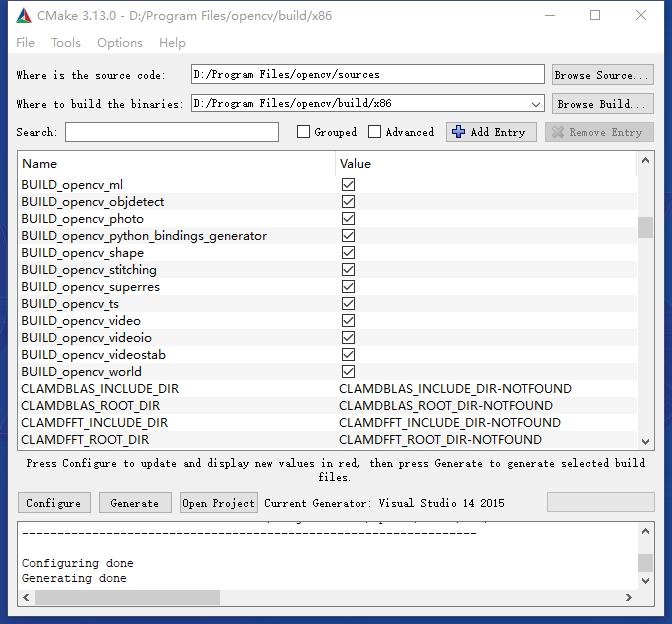Open the Tools menu
The image size is (672, 624).
click(66, 43)
